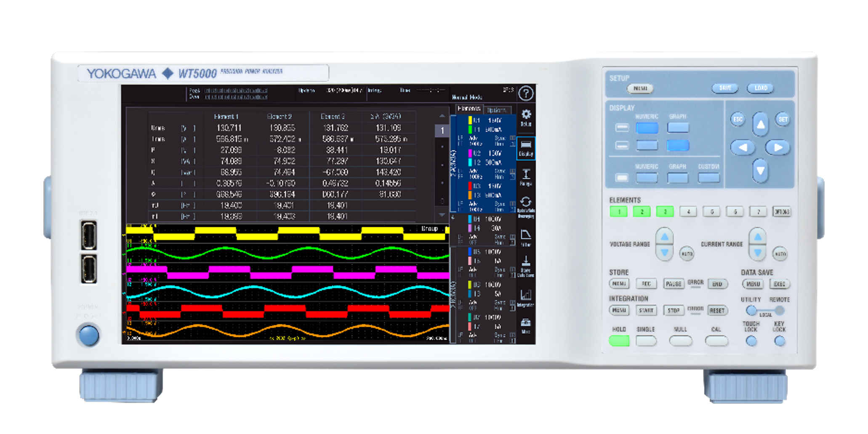Tap the Filter icon in screen sidebar
This screenshot has height=434, width=868.
click(x=526, y=237)
